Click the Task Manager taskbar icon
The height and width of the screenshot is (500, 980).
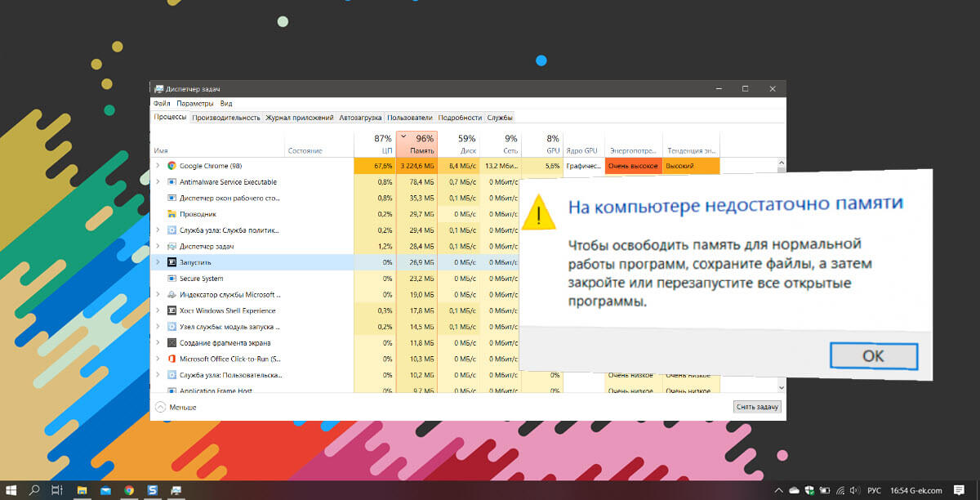point(176,490)
